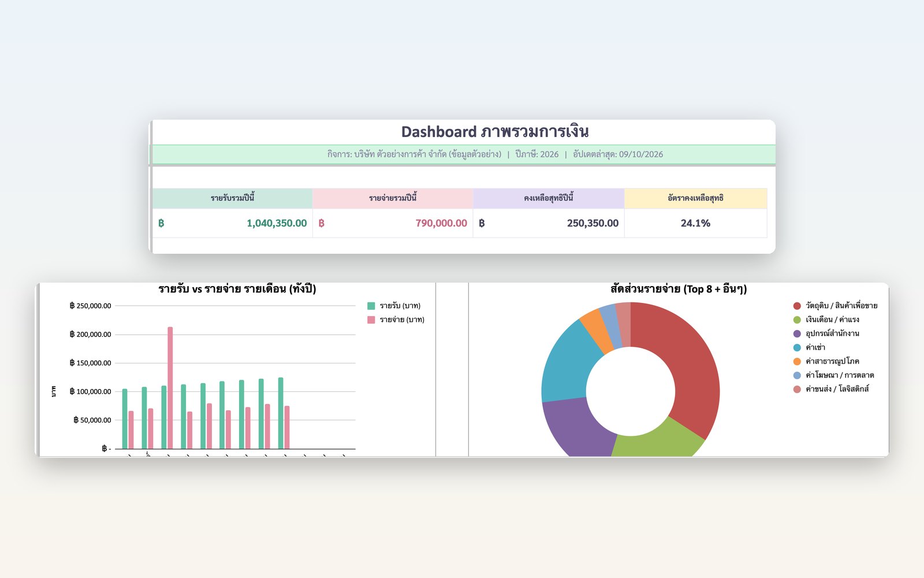924x578 pixels.
Task: Click the 'Dashboard ภาพรวมการเงิน' title
Action: 495,132
